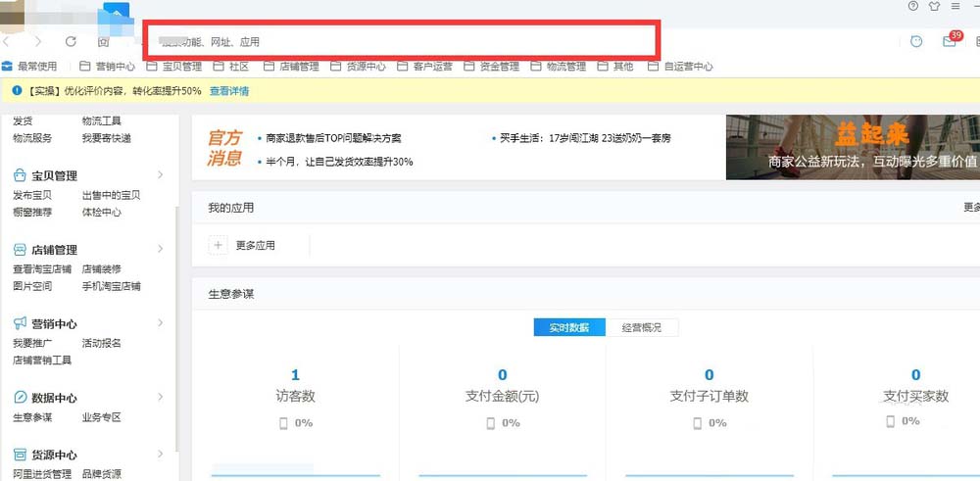Click the plus icon beside 更多应用

pos(219,246)
